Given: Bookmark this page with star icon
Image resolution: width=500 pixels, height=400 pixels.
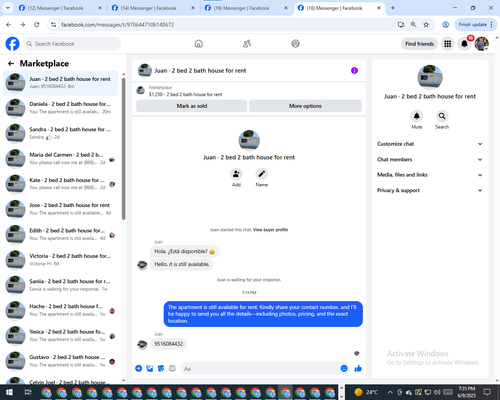Looking at the screenshot, I should (426, 24).
